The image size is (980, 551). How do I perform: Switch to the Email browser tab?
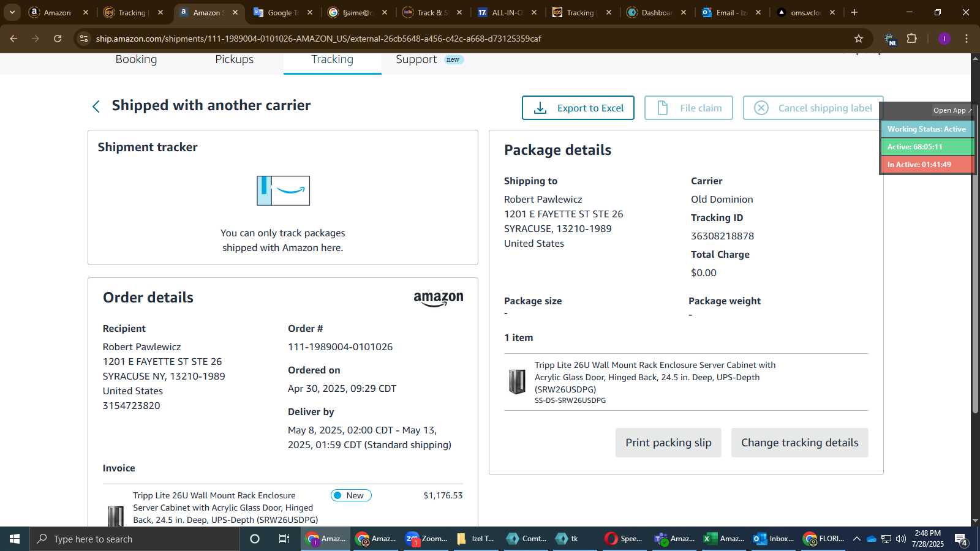pos(731,12)
